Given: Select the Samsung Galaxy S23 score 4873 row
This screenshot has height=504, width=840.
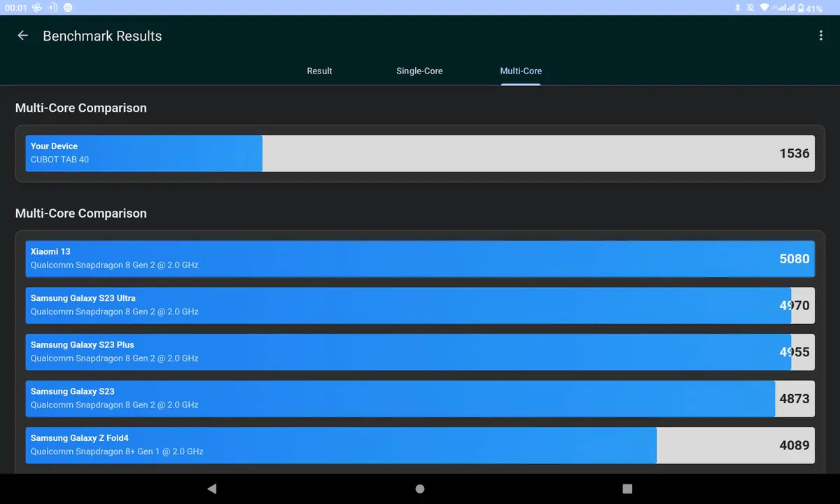Looking at the screenshot, I should pos(420,398).
